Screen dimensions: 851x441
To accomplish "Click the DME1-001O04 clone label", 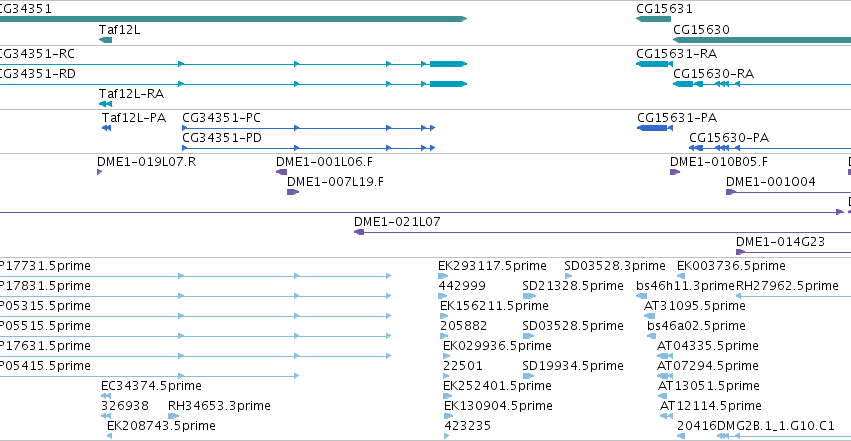I will coord(771,182).
